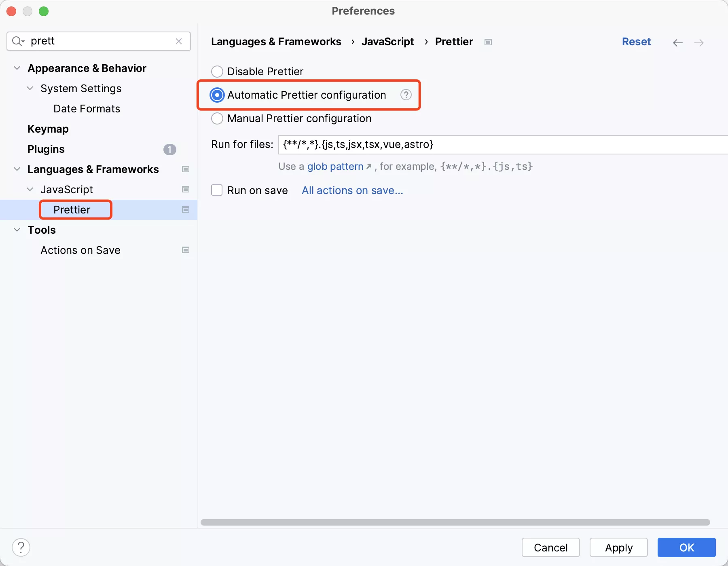Collapse the System Settings node
This screenshot has height=566, width=728.
(x=30, y=88)
